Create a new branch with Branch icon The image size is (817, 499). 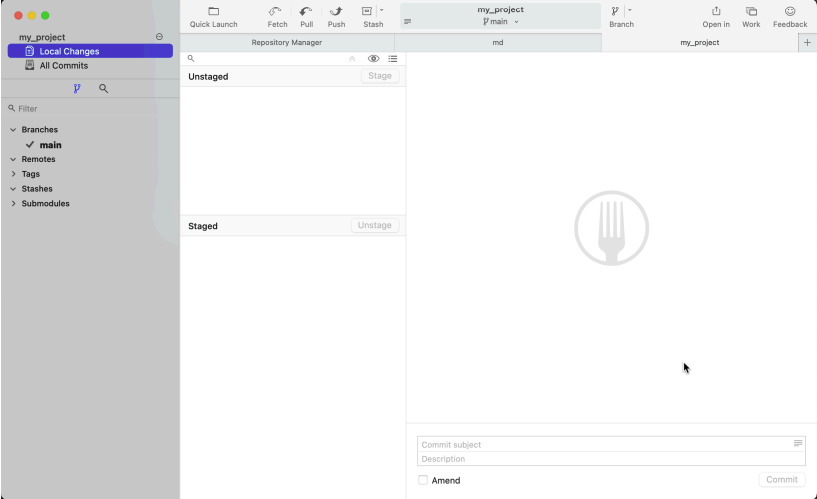pyautogui.click(x=615, y=11)
